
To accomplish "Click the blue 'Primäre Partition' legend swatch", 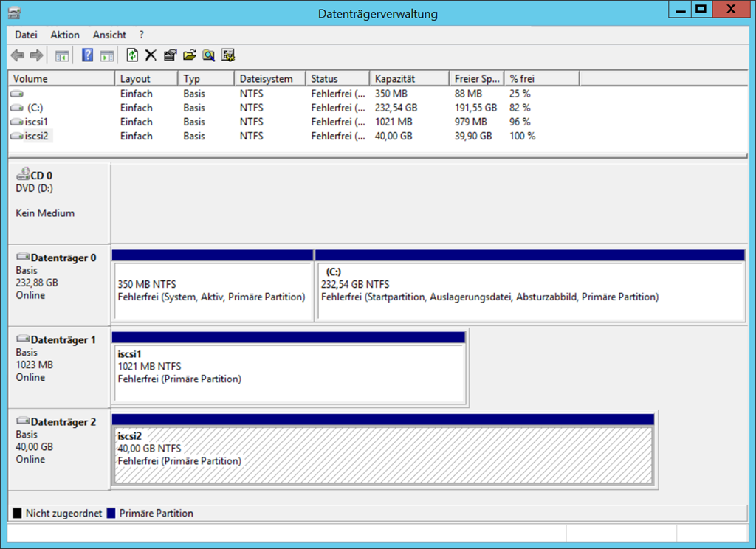I will coord(111,514).
